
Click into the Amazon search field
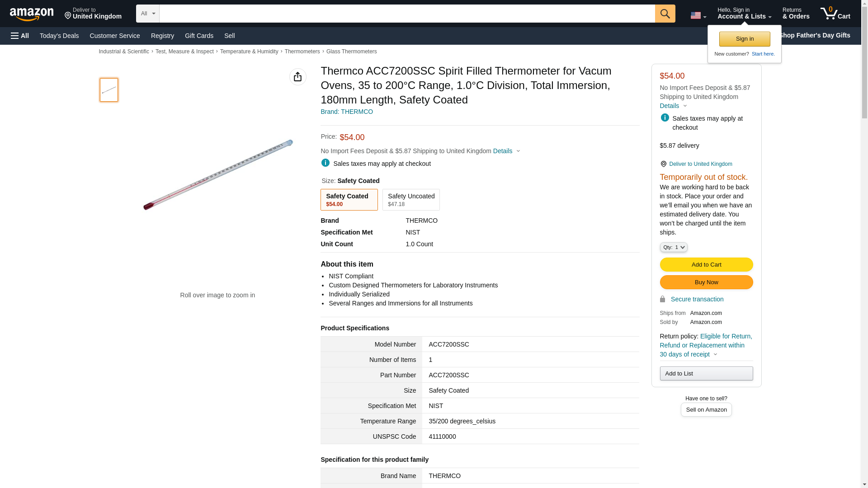click(407, 14)
